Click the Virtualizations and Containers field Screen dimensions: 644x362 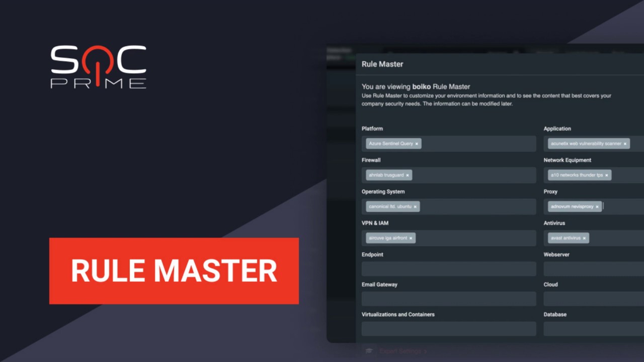coord(449,329)
